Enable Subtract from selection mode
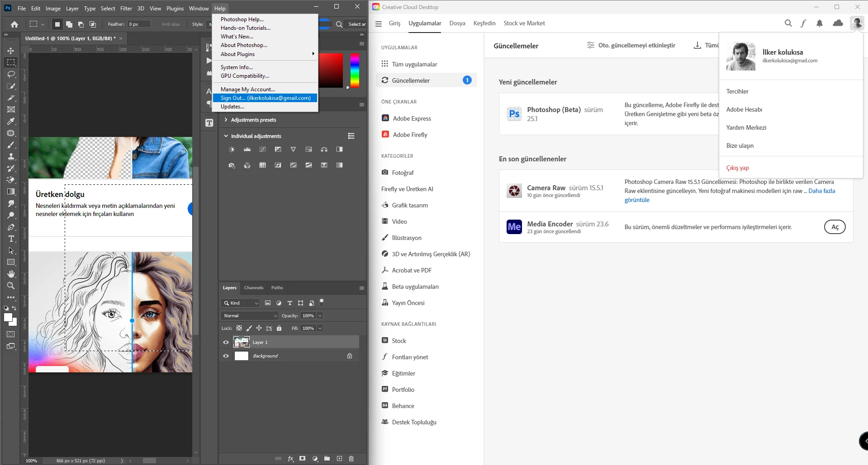Image resolution: width=868 pixels, height=465 pixels. click(81, 24)
